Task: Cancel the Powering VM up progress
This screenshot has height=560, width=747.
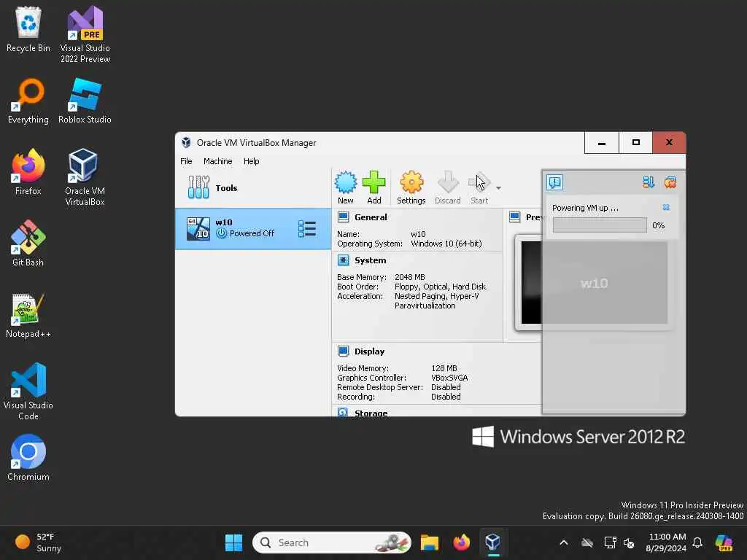Action: click(666, 207)
